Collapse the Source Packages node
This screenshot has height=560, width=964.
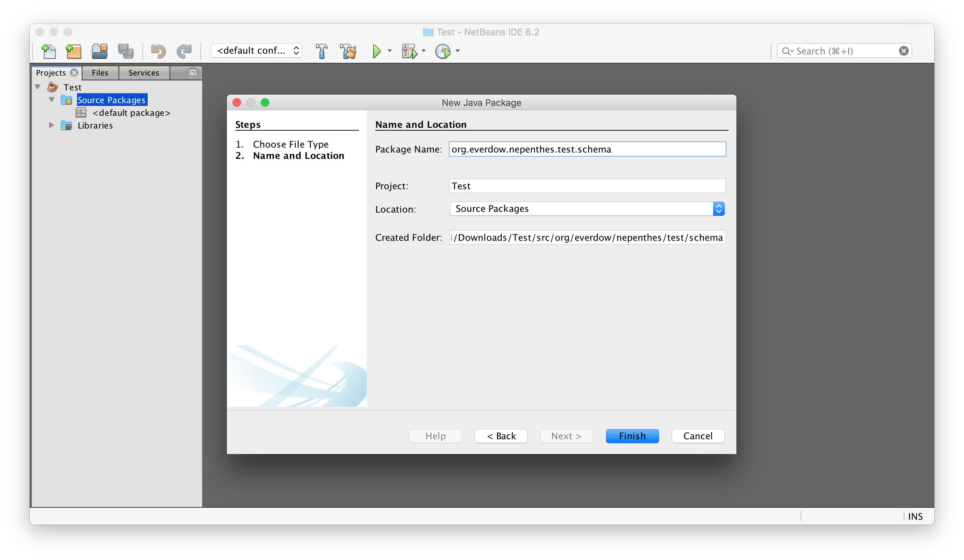pyautogui.click(x=52, y=100)
